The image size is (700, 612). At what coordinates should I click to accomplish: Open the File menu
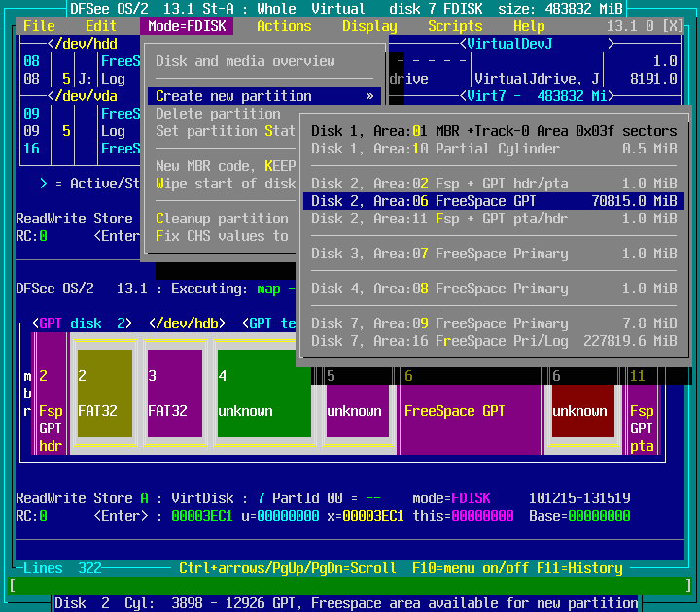[39, 26]
